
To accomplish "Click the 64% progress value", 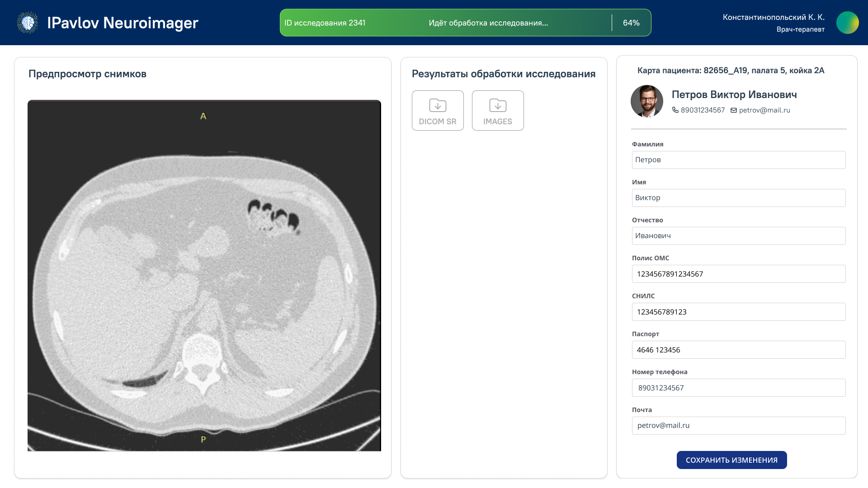I will tap(631, 23).
